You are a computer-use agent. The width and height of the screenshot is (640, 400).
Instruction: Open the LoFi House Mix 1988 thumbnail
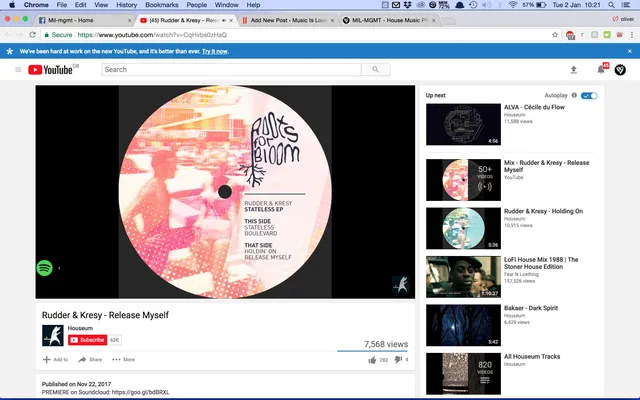tap(463, 277)
